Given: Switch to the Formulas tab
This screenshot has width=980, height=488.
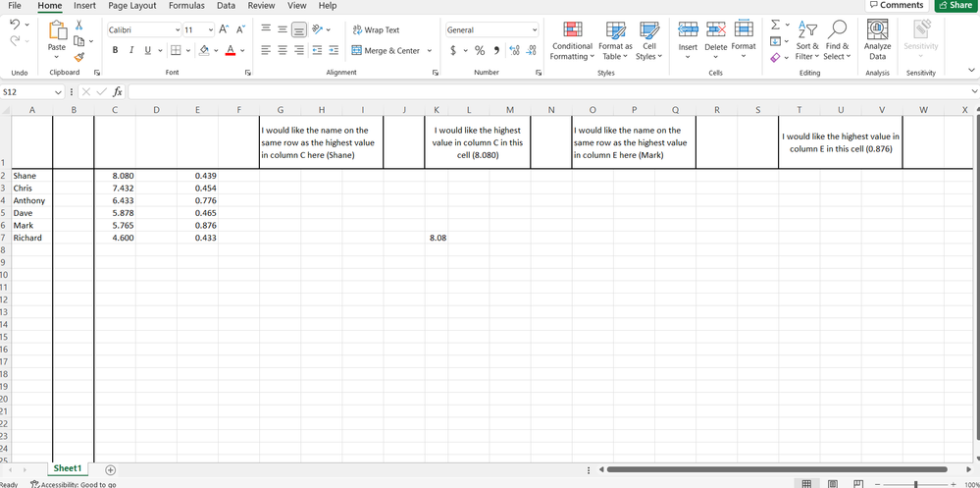Looking at the screenshot, I should (x=186, y=6).
